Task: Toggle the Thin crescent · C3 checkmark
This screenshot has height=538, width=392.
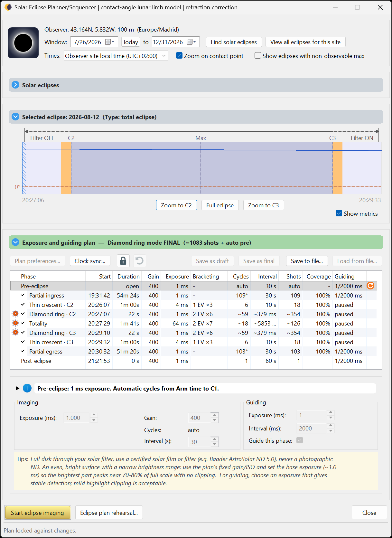Action: point(23,342)
